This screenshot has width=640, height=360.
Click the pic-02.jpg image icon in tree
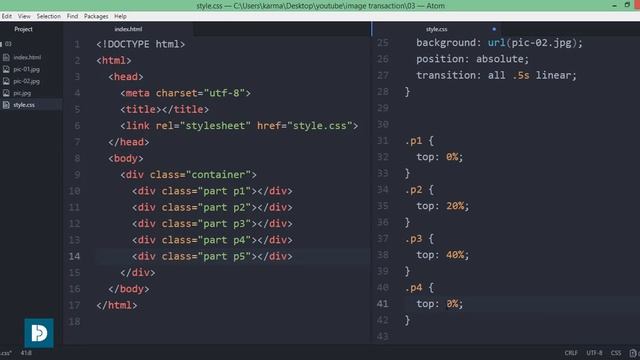tap(6, 81)
